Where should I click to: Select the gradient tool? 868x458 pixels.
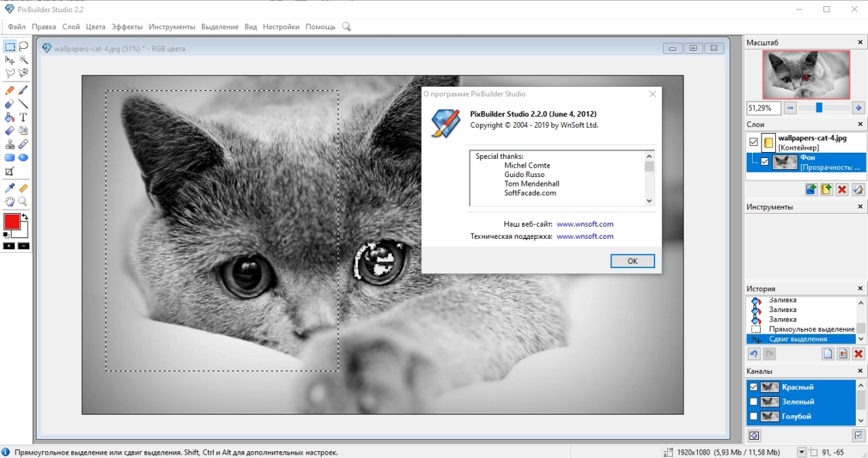(9, 131)
